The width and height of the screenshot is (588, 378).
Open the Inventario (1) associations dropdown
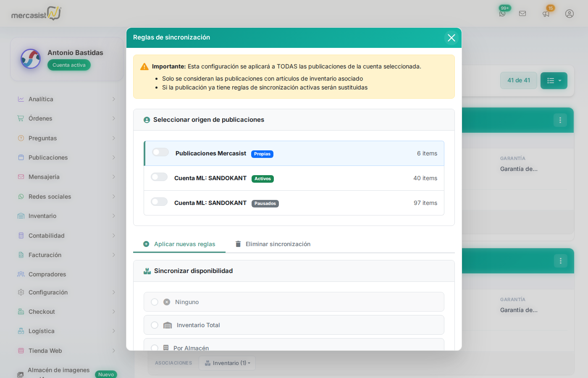[227, 363]
